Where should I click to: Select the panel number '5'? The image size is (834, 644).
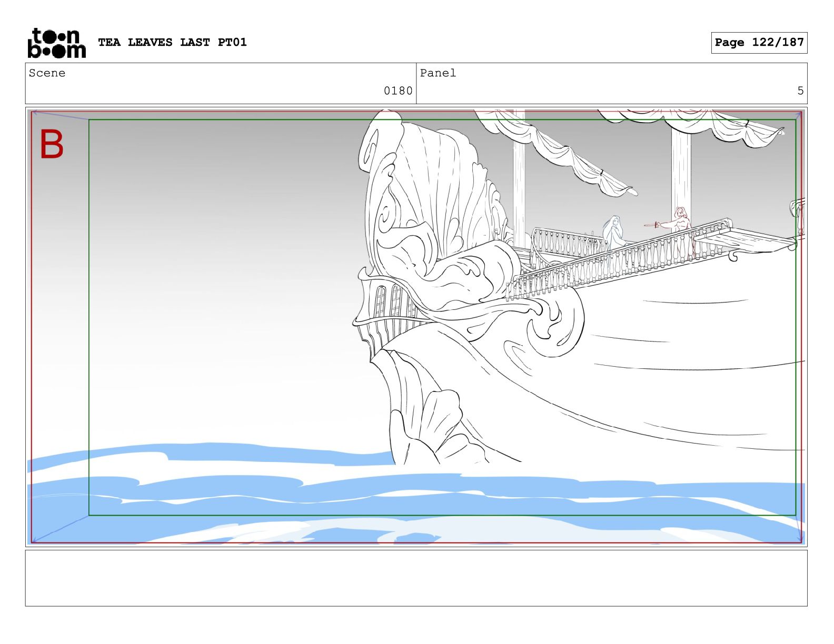(x=800, y=91)
